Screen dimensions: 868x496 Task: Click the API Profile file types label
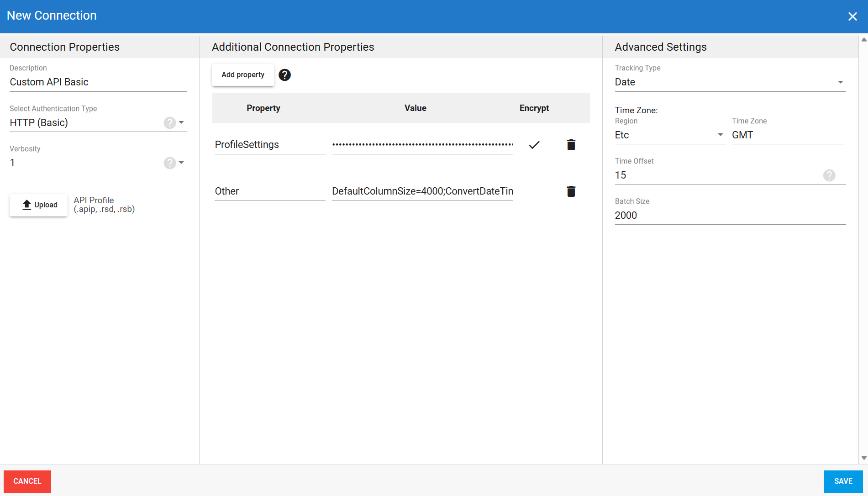click(x=104, y=205)
